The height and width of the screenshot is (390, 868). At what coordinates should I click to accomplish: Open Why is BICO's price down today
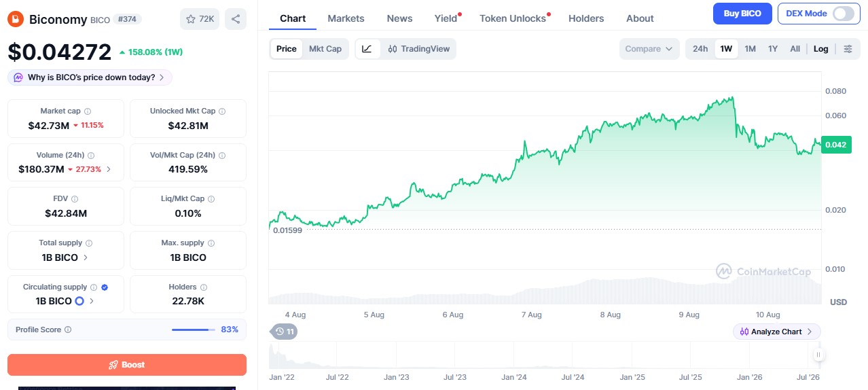pos(90,77)
